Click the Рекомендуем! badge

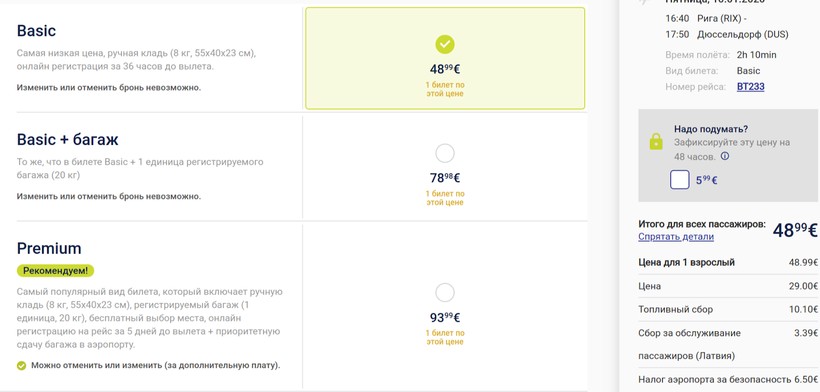click(x=55, y=271)
